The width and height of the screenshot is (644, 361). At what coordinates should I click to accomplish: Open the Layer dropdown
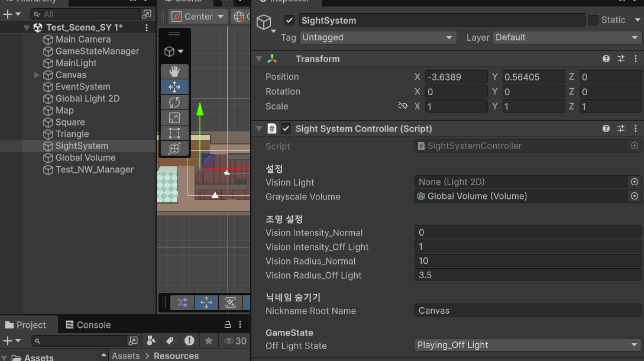[567, 37]
